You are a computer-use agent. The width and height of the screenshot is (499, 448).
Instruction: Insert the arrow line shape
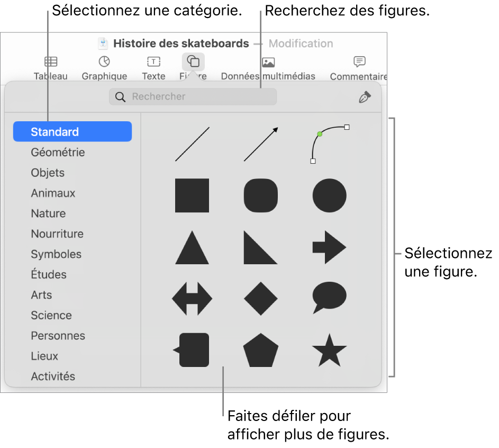pos(261,144)
